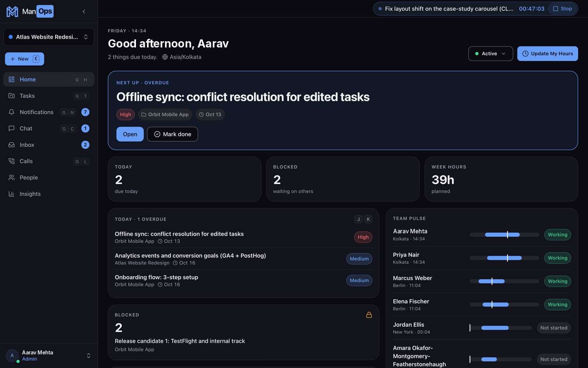The width and height of the screenshot is (588, 368).
Task: Click the New button
Action: (x=25, y=59)
